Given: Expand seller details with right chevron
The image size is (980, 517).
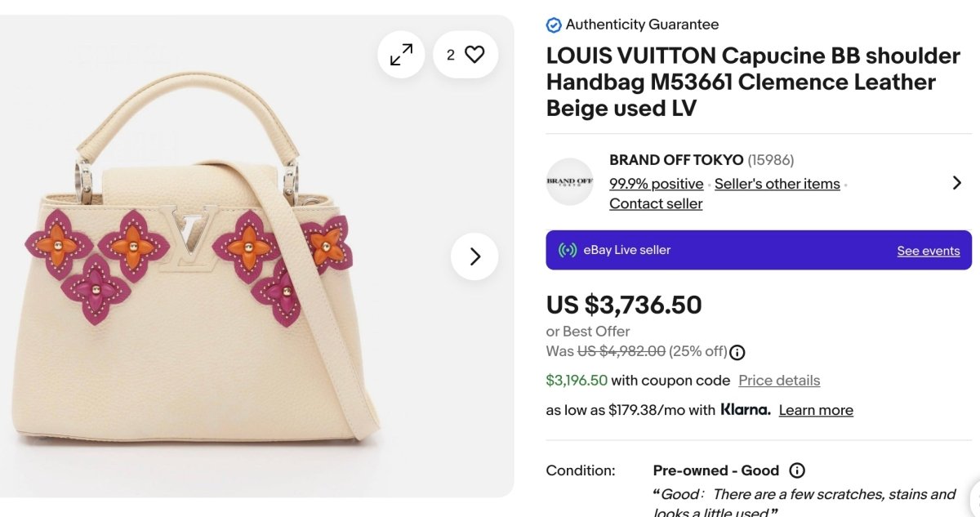Looking at the screenshot, I should (x=957, y=183).
